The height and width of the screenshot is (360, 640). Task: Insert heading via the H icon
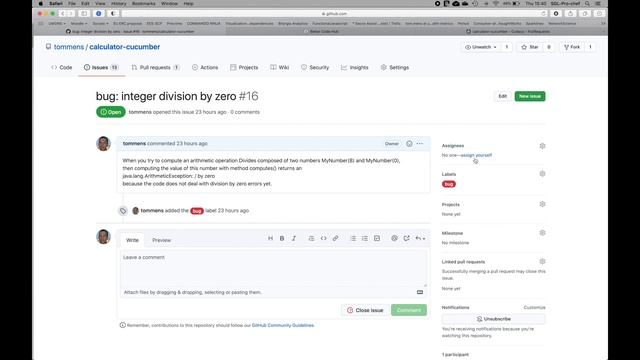tap(270, 238)
